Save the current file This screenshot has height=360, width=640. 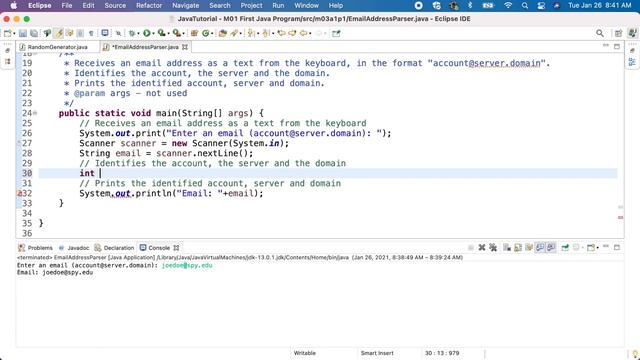coord(23,33)
